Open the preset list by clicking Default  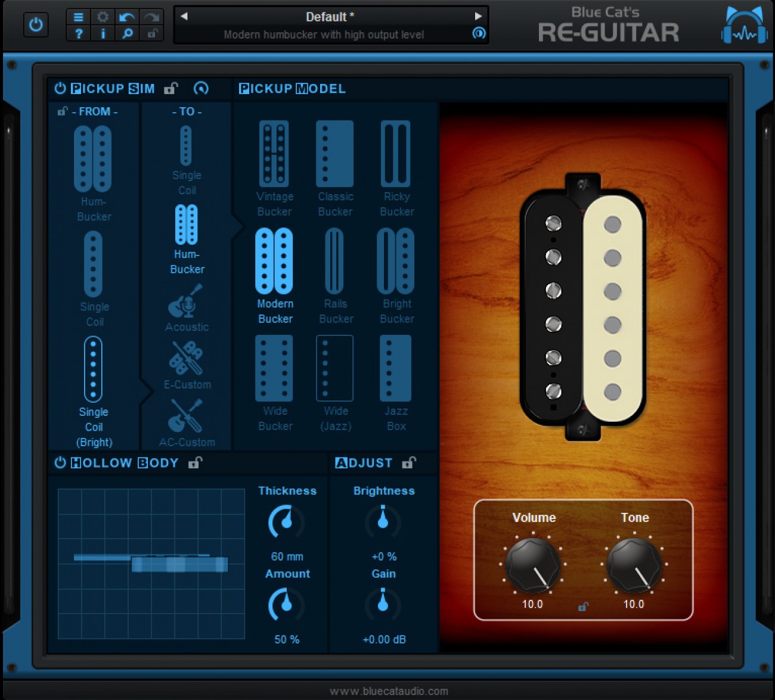coord(330,17)
